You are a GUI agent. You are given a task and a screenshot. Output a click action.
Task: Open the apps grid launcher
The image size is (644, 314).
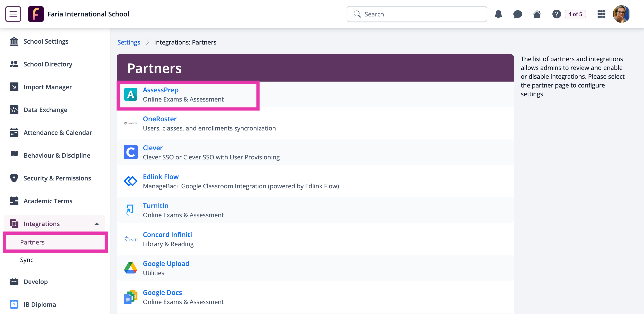(x=601, y=14)
